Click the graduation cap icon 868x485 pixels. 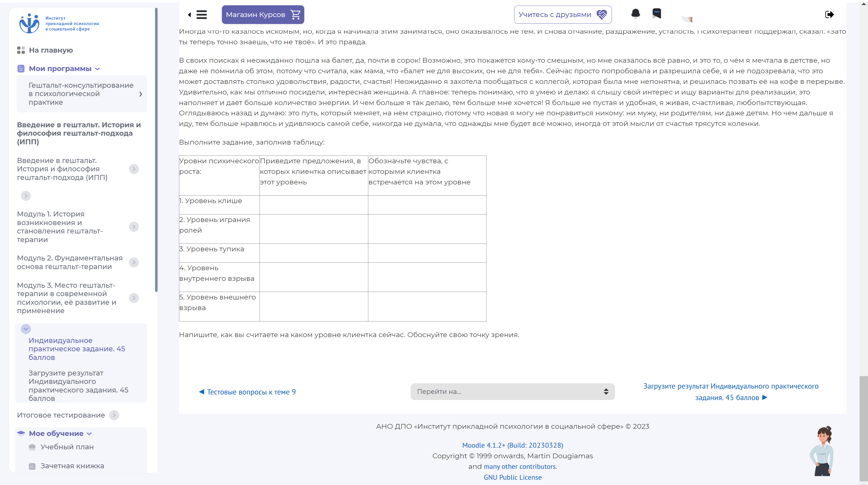pos(21,433)
